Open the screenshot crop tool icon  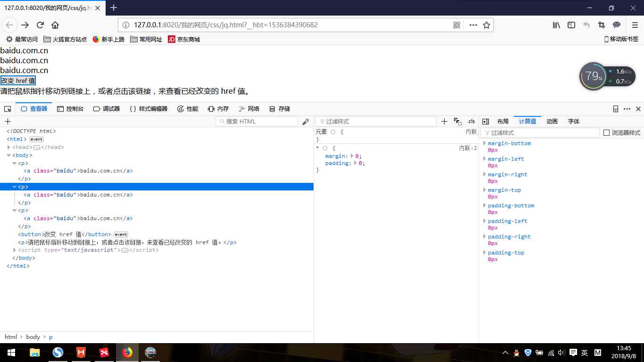point(602,25)
